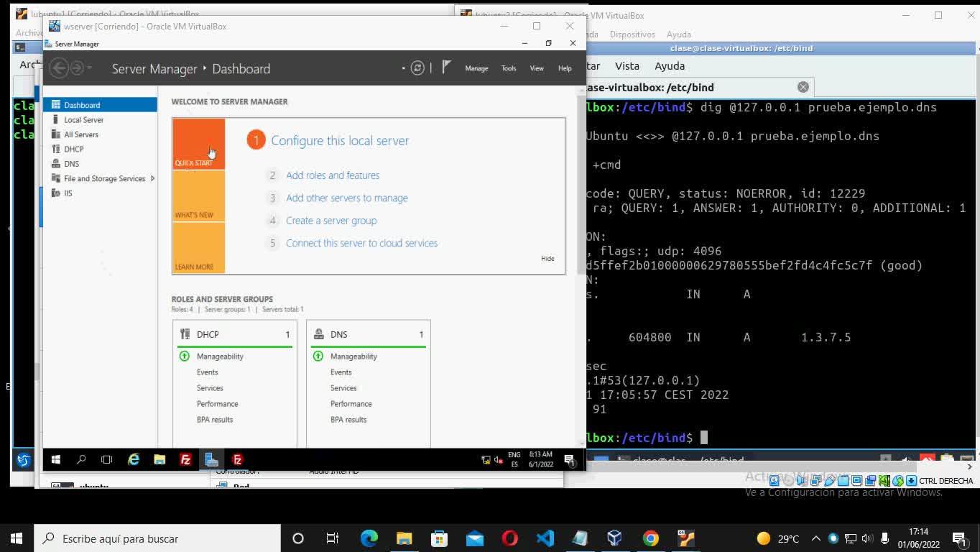Click Create a server group link

coord(331,221)
